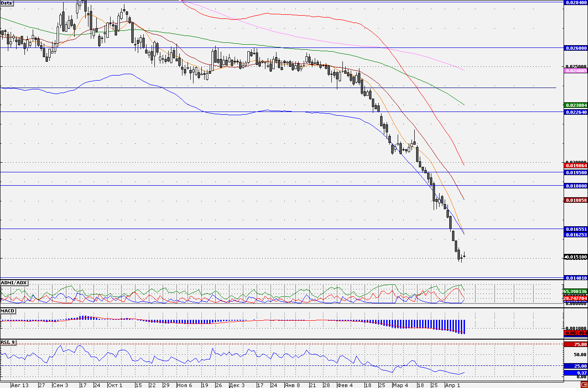The width and height of the screenshot is (588, 388).
Task: Select the RSI, 9 indicator label
Action: tap(8, 342)
